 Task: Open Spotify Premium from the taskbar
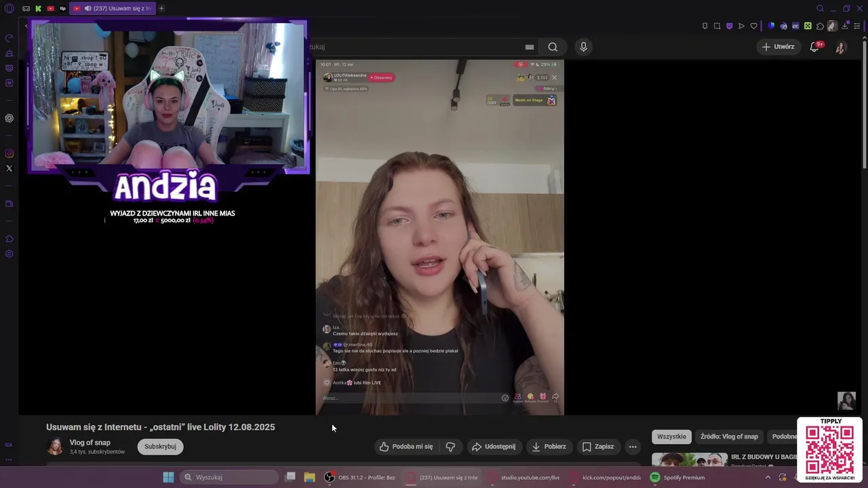677,477
